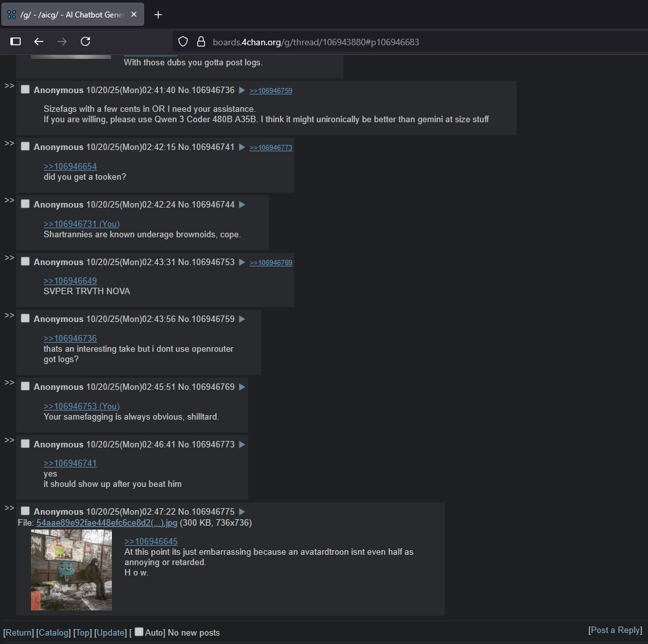Open quoted post link >>106946731 (You)

click(81, 224)
